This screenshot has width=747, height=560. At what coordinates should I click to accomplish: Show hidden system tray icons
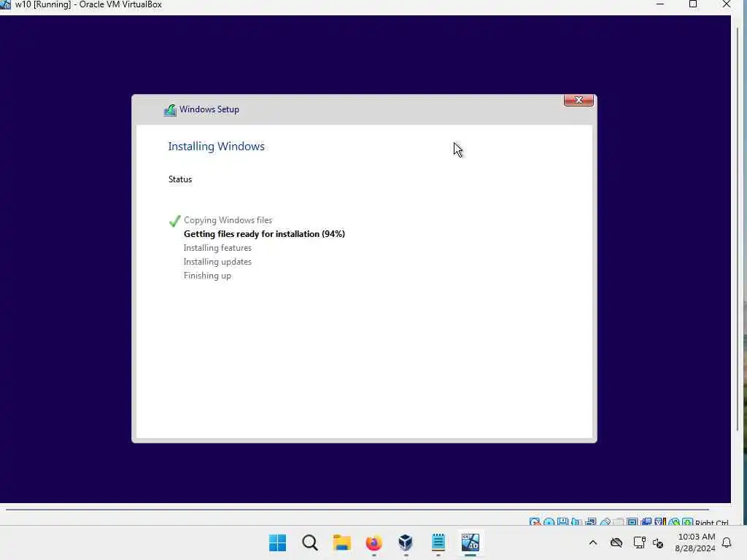[x=592, y=542]
